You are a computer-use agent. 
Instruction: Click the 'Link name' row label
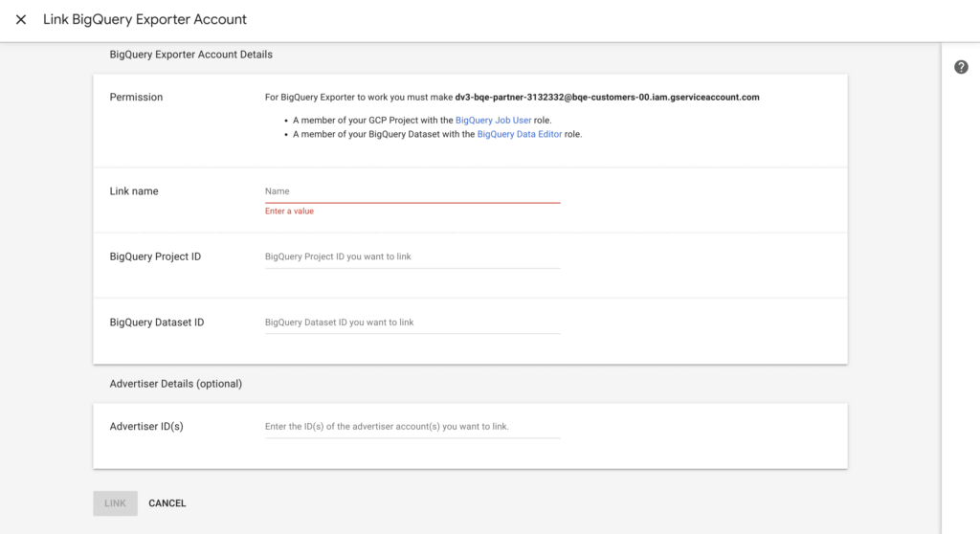(134, 191)
